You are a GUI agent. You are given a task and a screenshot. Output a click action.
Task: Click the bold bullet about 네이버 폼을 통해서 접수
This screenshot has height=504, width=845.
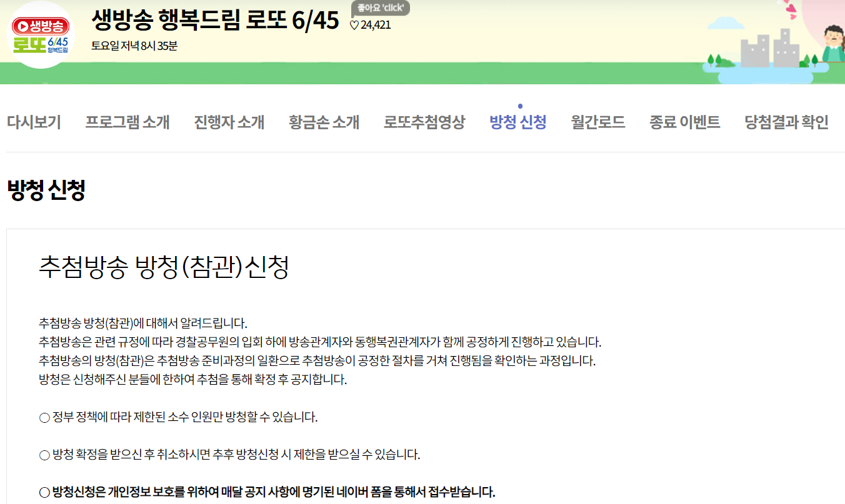pyautogui.click(x=267, y=492)
